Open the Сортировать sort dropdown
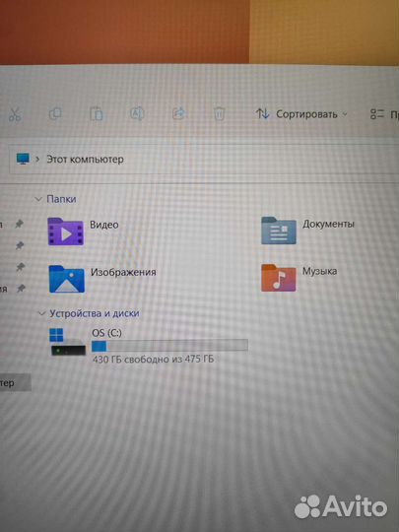Screen dimensions: 399x532 [x=301, y=114]
